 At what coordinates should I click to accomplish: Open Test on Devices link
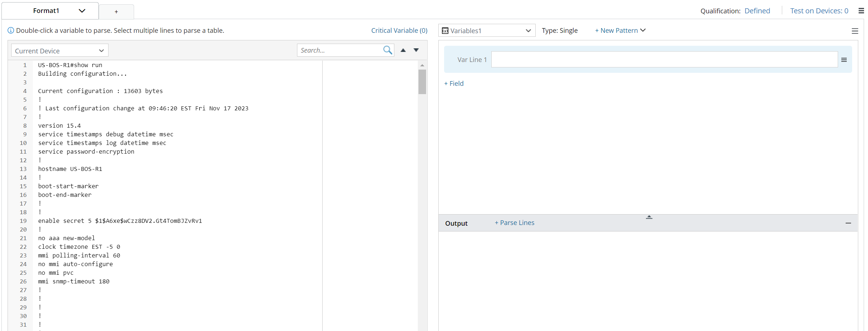819,11
